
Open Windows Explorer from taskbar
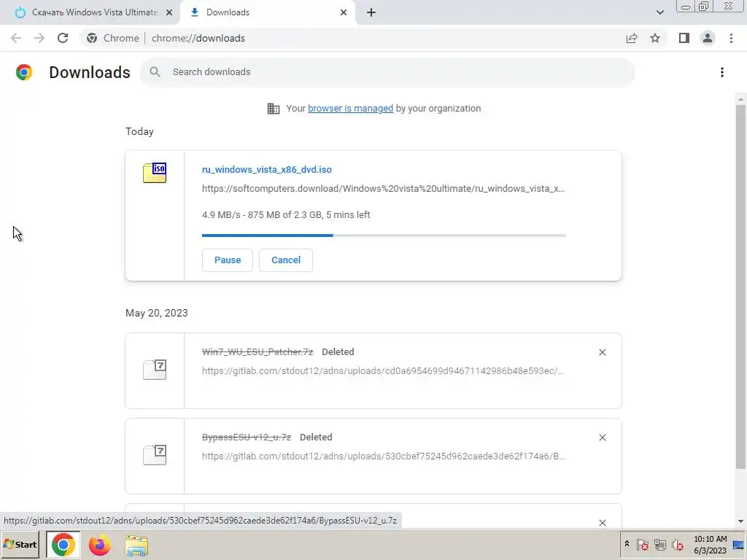tap(136, 545)
